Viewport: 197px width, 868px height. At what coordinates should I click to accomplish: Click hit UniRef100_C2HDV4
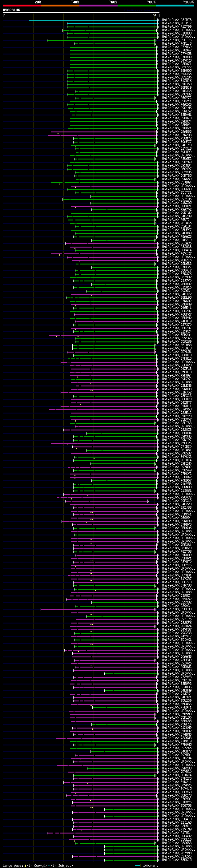point(177,125)
